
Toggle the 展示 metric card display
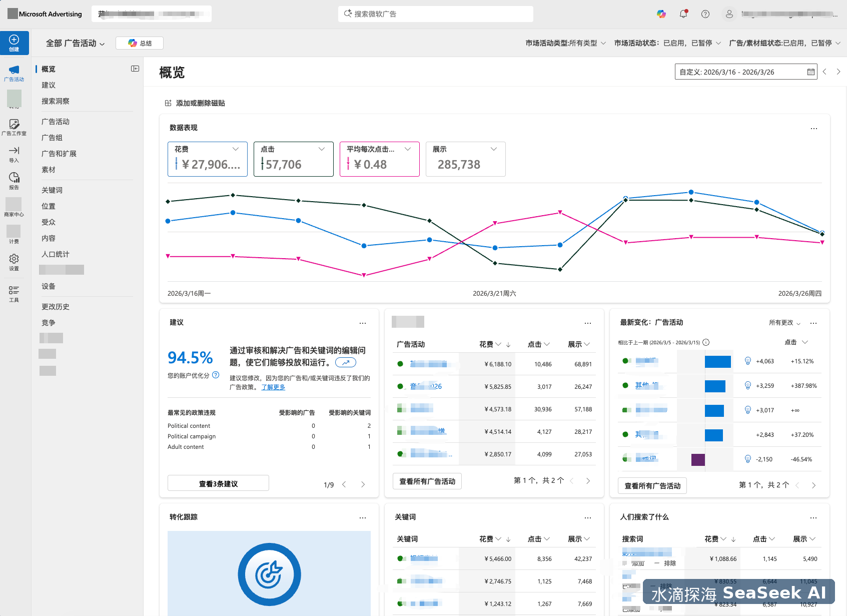[x=465, y=159]
